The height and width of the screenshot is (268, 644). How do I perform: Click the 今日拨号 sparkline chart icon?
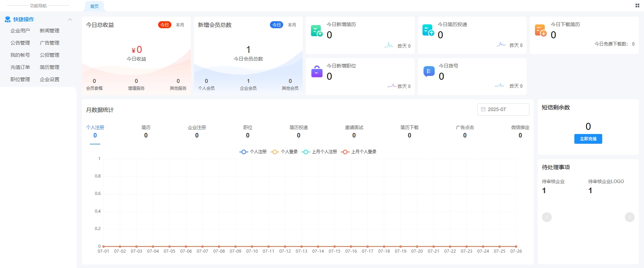click(x=499, y=86)
